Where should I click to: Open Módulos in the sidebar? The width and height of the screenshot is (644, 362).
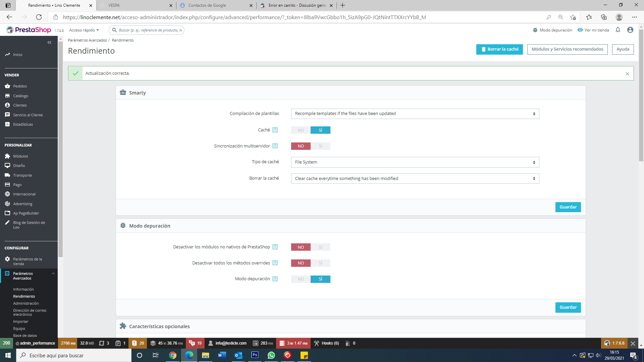pyautogui.click(x=20, y=156)
